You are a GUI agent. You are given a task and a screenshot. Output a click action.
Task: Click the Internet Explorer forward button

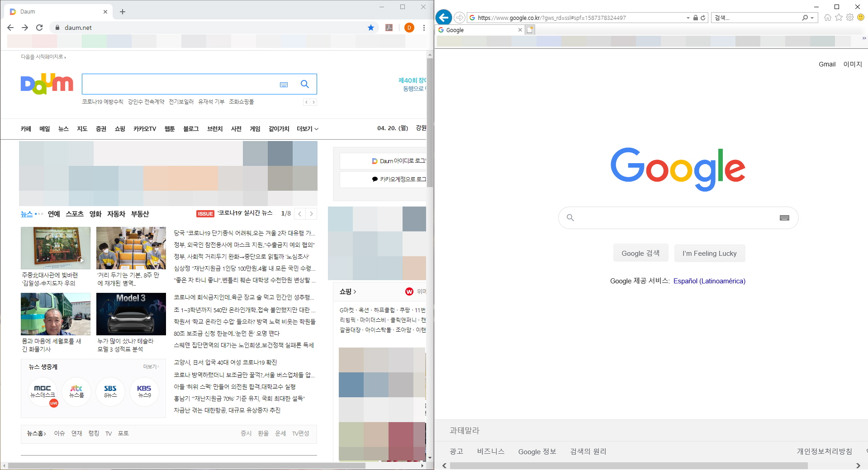click(x=460, y=18)
